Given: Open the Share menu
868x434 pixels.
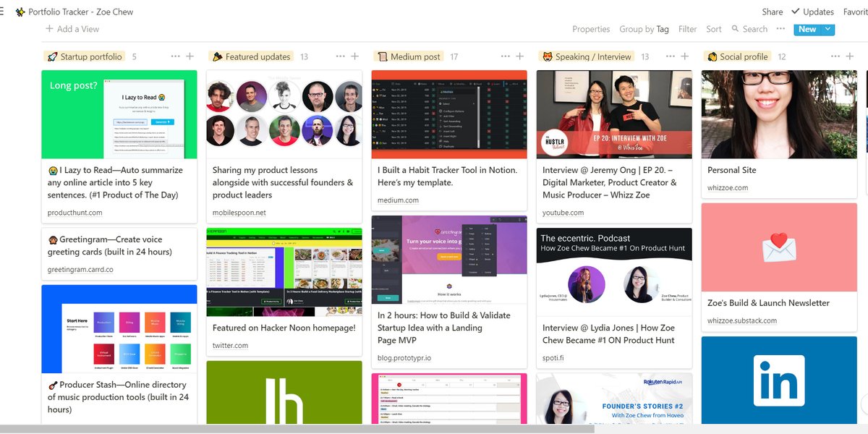Looking at the screenshot, I should pyautogui.click(x=773, y=12).
